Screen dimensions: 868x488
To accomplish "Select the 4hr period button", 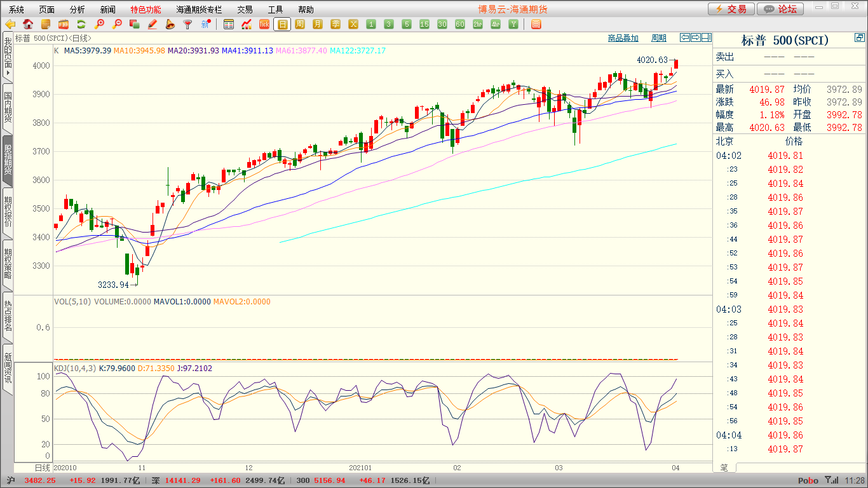I will point(496,24).
